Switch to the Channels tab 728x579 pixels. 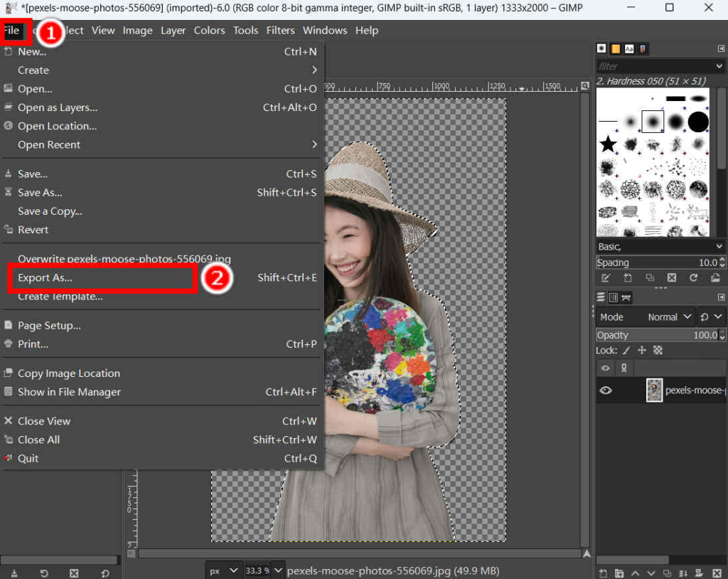tap(612, 297)
